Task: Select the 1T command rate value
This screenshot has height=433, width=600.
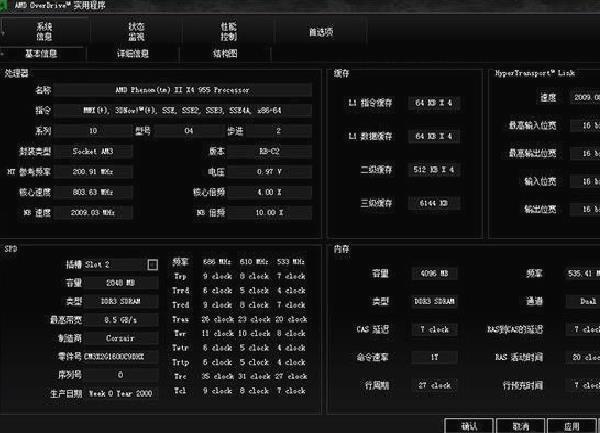Action: 434,357
